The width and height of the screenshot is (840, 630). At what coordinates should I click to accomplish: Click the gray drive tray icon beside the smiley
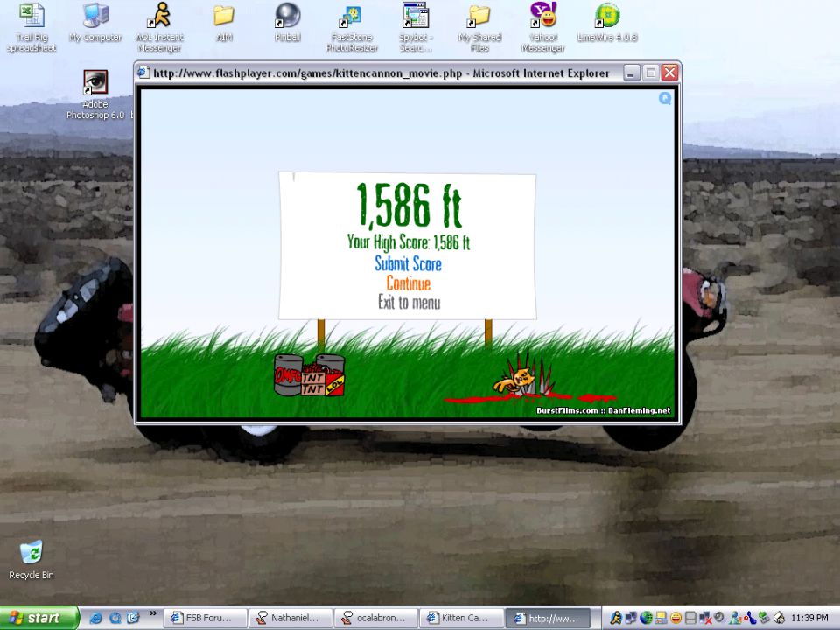click(x=691, y=618)
